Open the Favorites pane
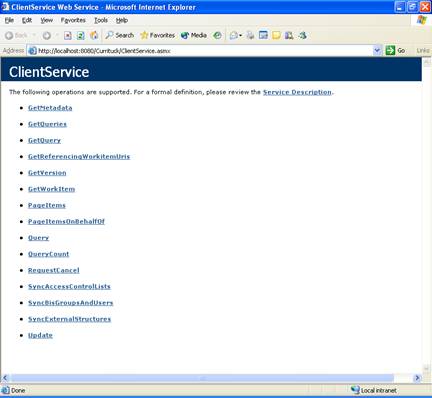This screenshot has width=432, height=398. tap(158, 35)
